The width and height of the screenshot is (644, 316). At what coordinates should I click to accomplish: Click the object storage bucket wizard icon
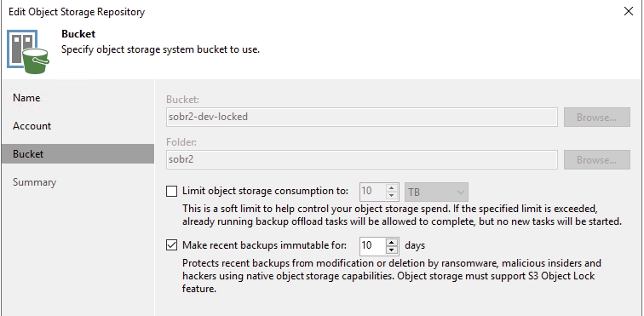point(28,51)
